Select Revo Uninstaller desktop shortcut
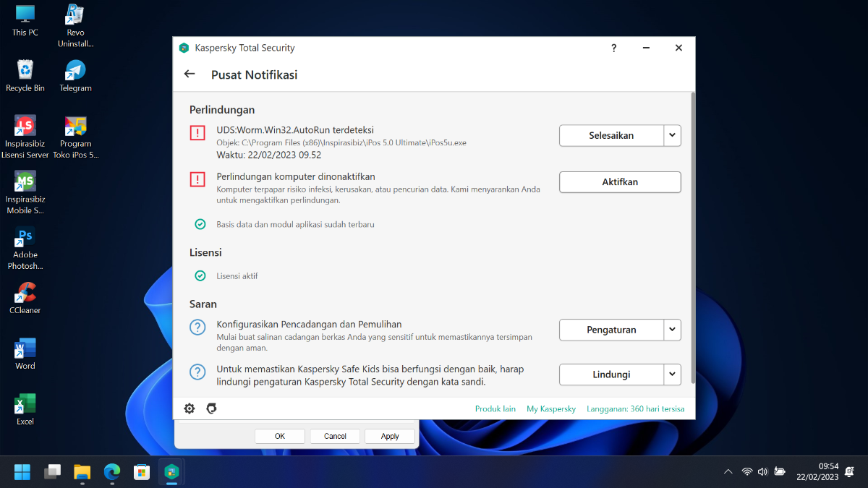Screen dimensions: 868x488 pos(75,25)
